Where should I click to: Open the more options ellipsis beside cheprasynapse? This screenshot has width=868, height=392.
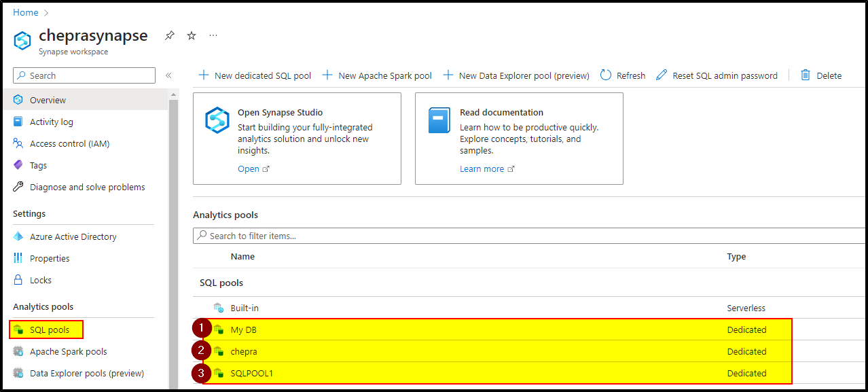point(213,35)
